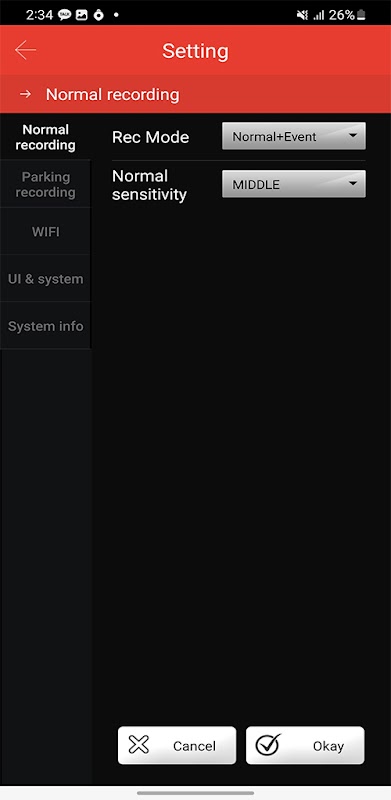Tap the battery indicator in status bar
This screenshot has height=800, width=391.
coord(361,15)
